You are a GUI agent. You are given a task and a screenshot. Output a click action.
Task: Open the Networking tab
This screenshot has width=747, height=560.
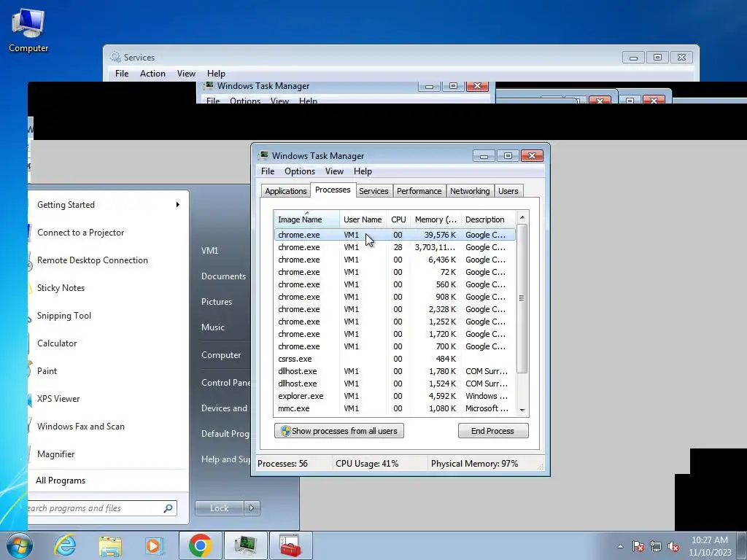470,191
